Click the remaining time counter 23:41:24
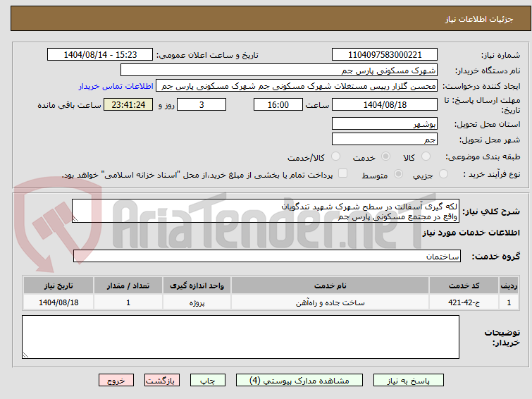This screenshot has height=399, width=532. pyautogui.click(x=128, y=104)
